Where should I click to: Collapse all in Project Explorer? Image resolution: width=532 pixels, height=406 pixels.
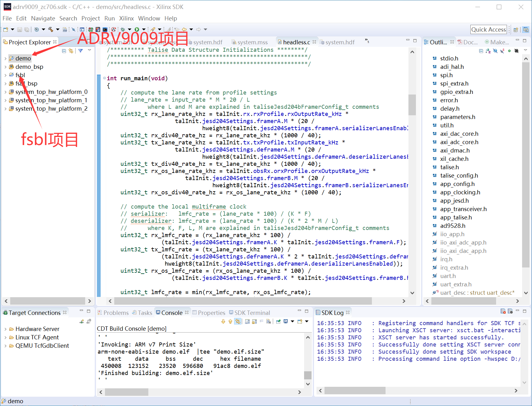point(64,51)
